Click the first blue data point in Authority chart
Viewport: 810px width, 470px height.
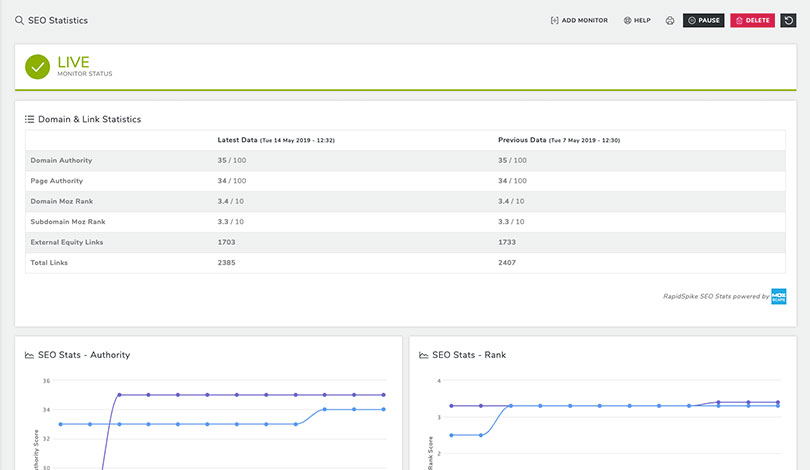[60, 424]
